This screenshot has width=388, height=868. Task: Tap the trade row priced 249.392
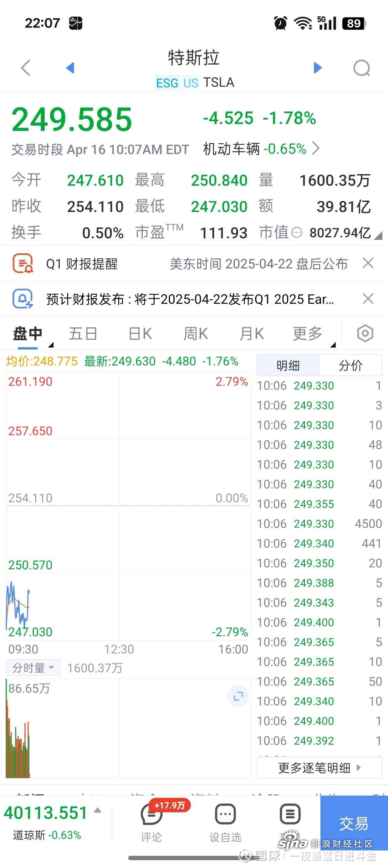point(319,741)
